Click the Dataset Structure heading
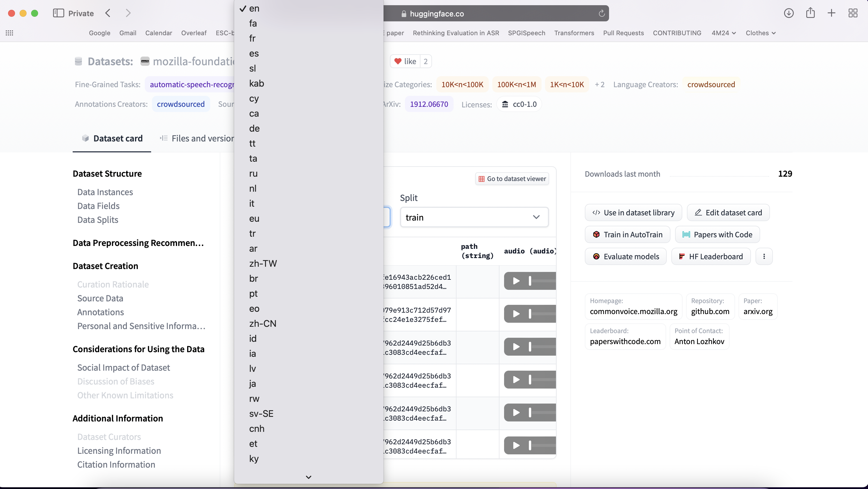868x489 pixels. coord(107,173)
